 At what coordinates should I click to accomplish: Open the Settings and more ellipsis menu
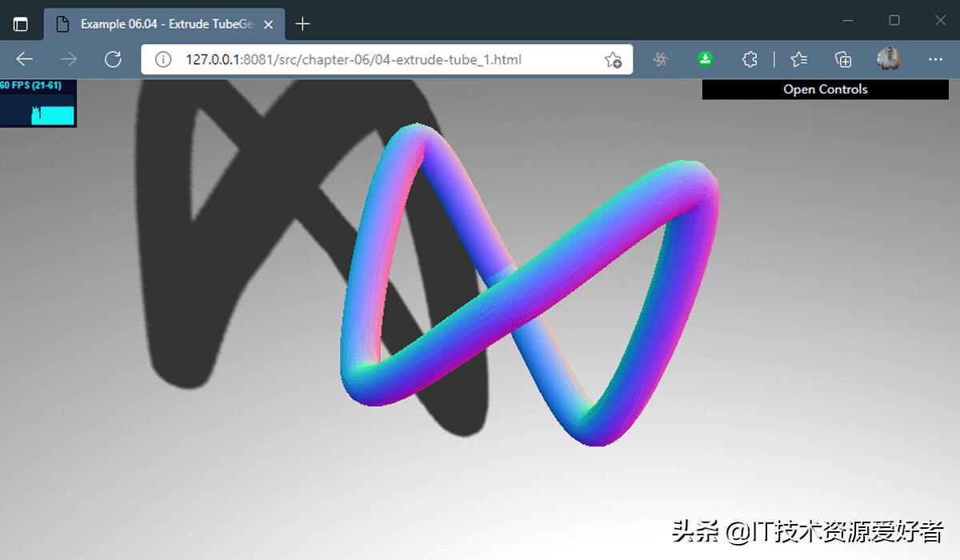935,59
